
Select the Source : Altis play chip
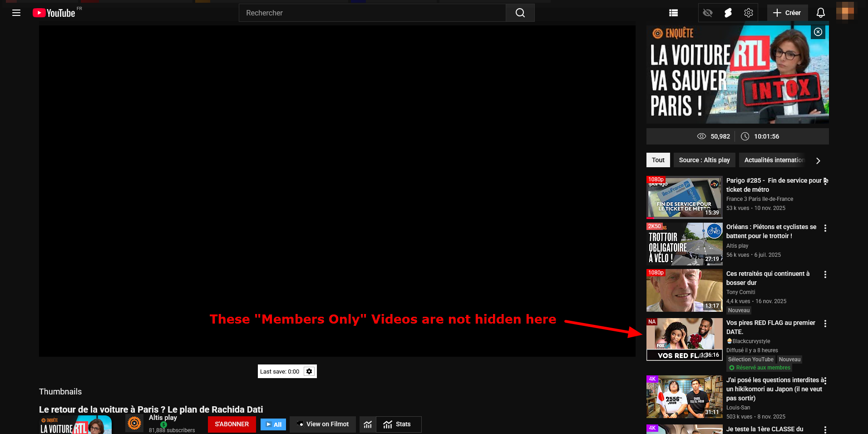click(704, 160)
